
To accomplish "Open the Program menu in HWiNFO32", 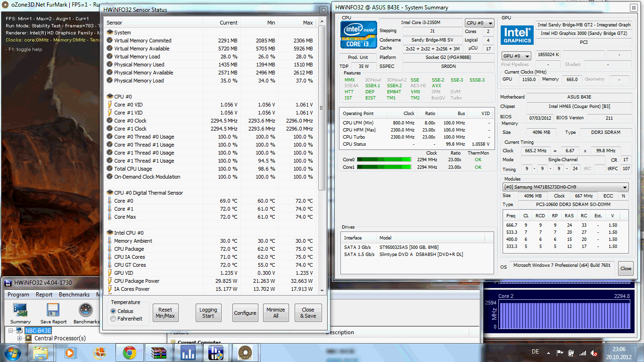I will coord(18,295).
